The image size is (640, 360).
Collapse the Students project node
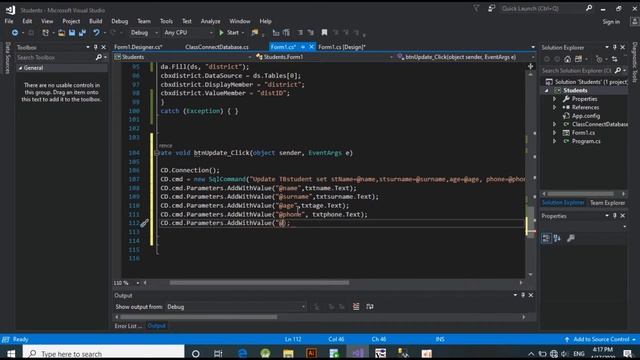pyautogui.click(x=547, y=91)
